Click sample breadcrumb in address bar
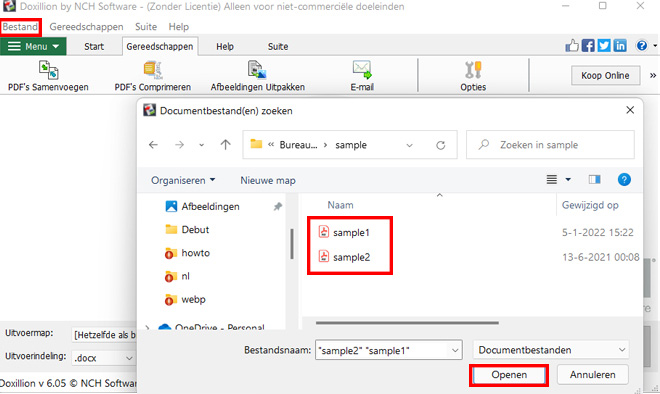660x394 pixels. 351,145
